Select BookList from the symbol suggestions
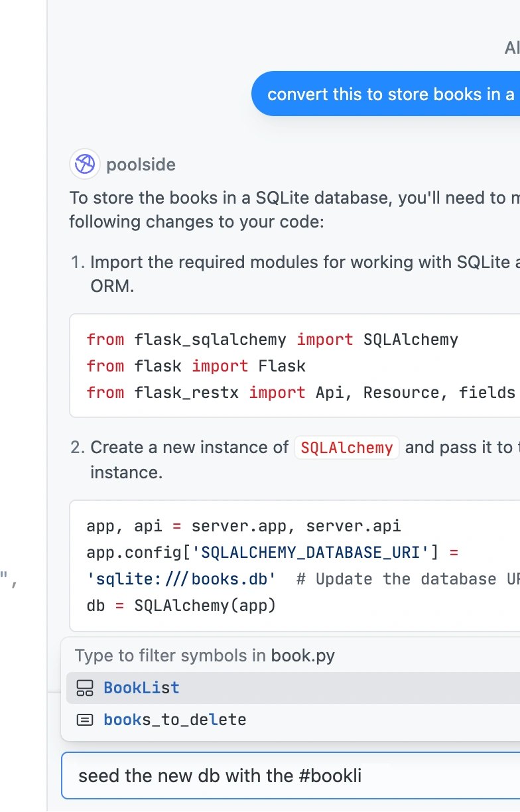The width and height of the screenshot is (520, 812). (x=293, y=688)
